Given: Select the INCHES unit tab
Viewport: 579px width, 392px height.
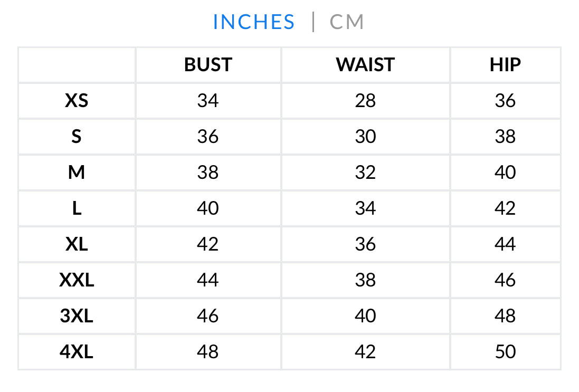Looking at the screenshot, I should 254,22.
